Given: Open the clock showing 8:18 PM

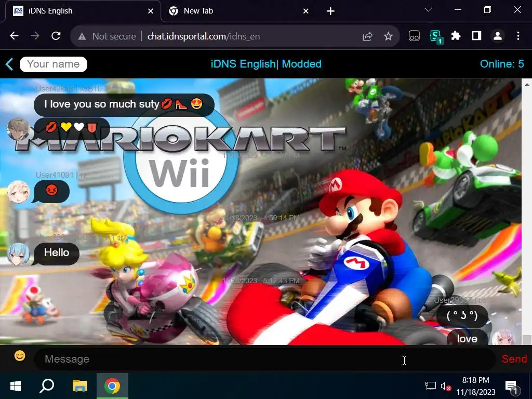Looking at the screenshot, I should (x=476, y=386).
